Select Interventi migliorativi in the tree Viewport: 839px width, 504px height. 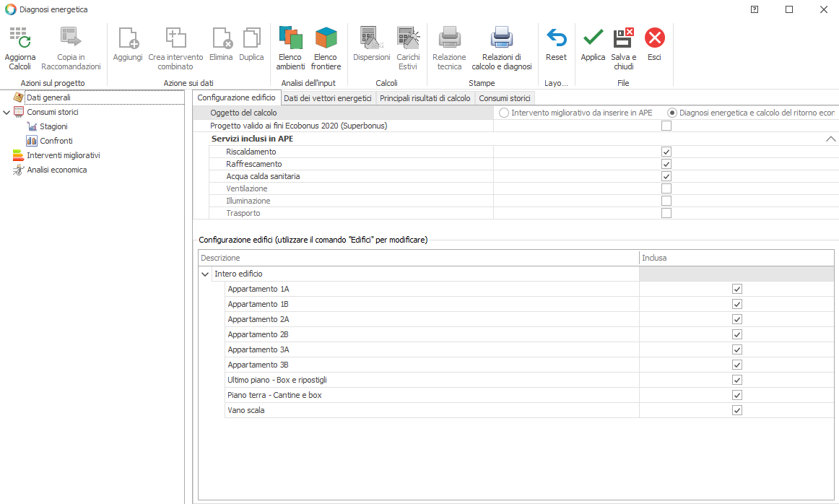pos(63,155)
